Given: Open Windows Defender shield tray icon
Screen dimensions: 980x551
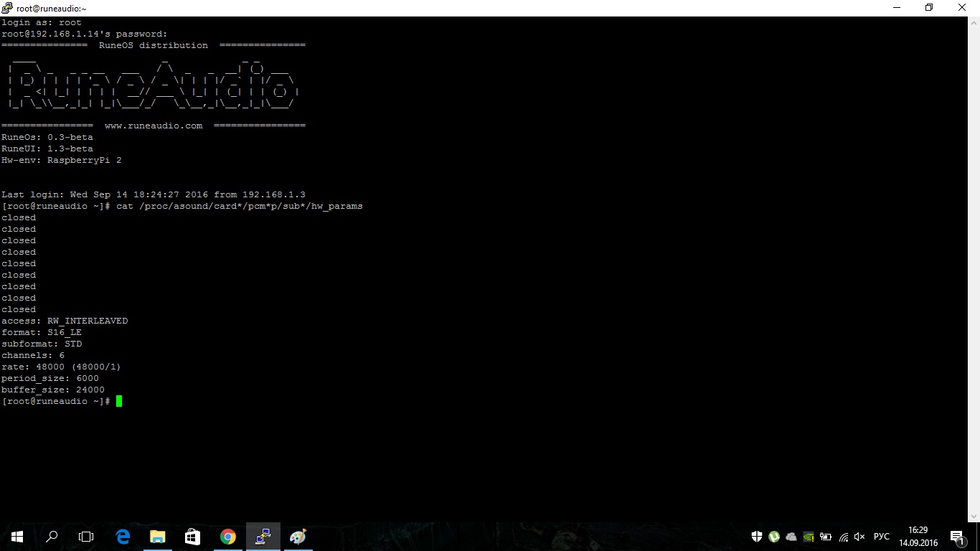Looking at the screenshot, I should (757, 537).
